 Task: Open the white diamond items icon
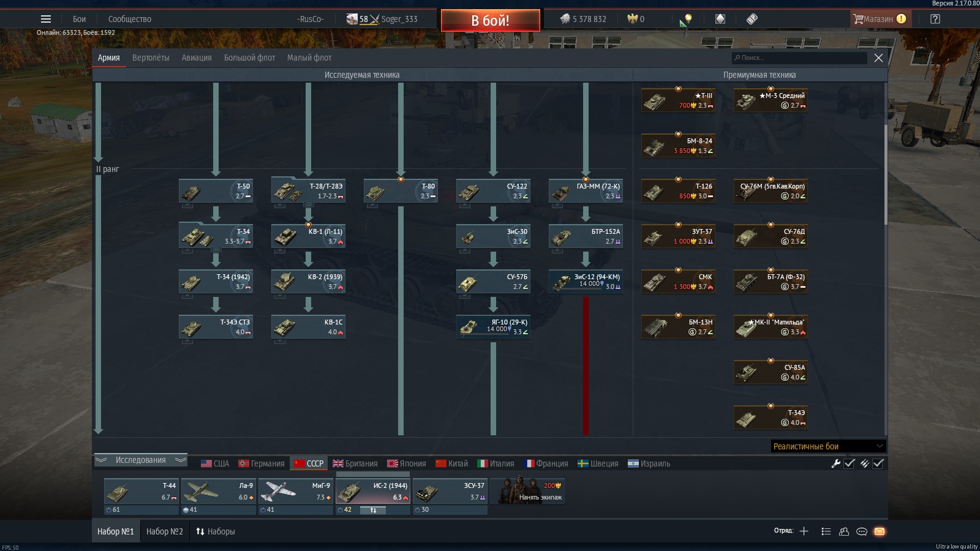coord(720,19)
